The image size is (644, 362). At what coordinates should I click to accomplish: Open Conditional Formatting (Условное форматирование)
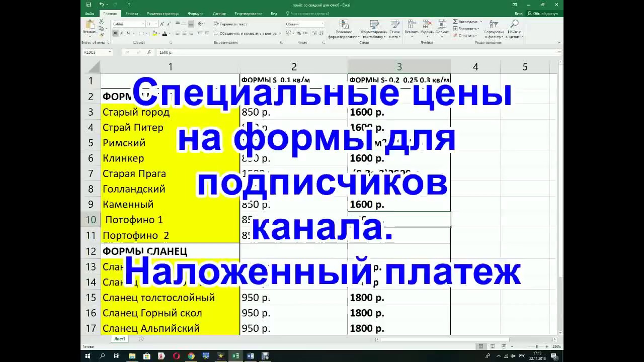[343, 29]
